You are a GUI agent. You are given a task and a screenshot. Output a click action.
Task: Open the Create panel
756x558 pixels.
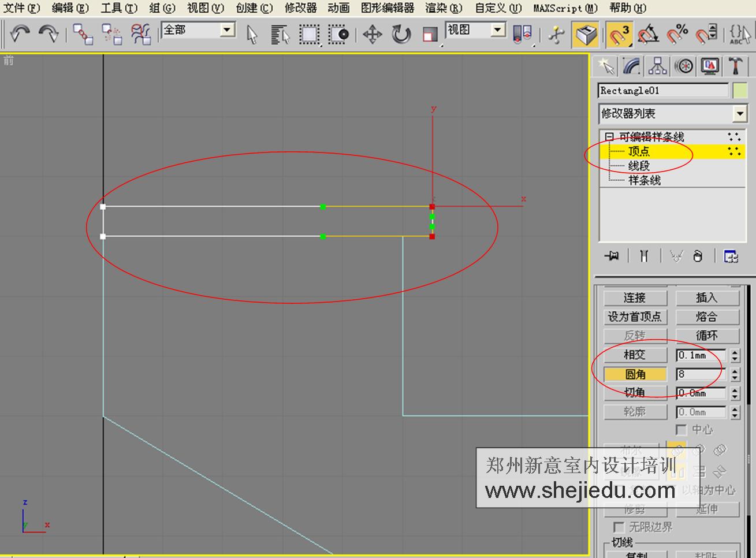607,66
